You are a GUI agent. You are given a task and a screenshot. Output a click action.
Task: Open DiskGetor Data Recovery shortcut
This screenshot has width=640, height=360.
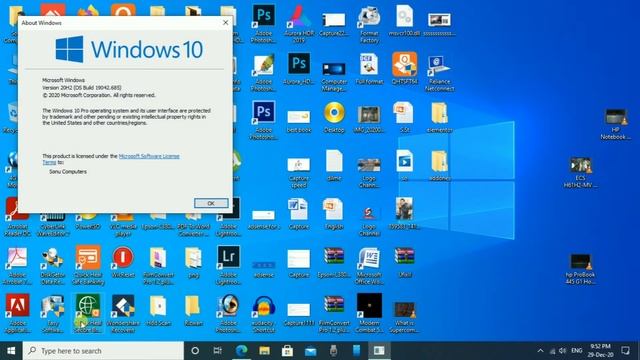point(53,265)
